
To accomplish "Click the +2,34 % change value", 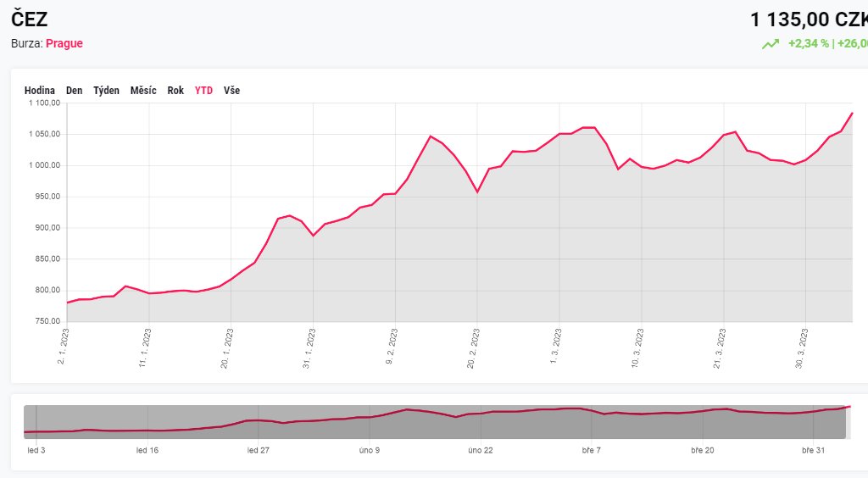I will [x=809, y=44].
